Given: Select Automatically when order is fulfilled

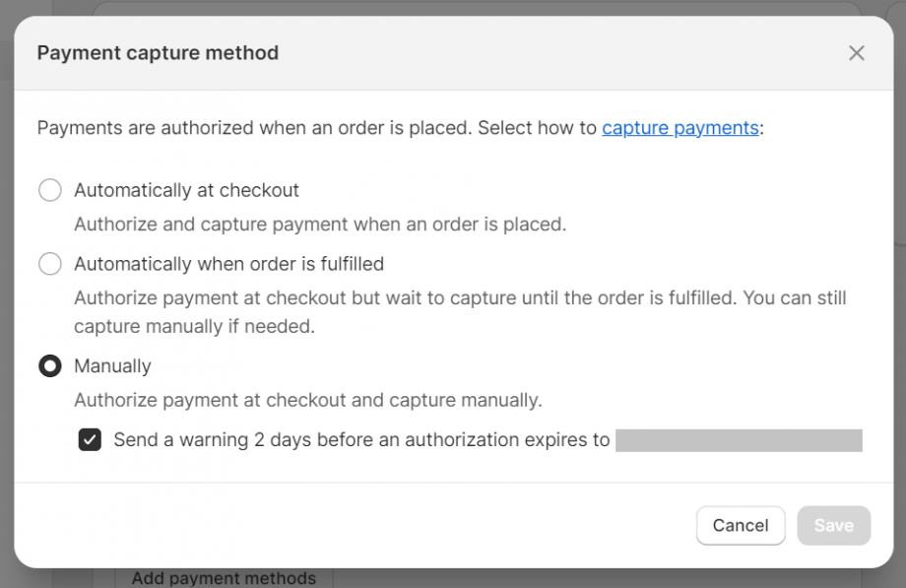Looking at the screenshot, I should pos(49,264).
